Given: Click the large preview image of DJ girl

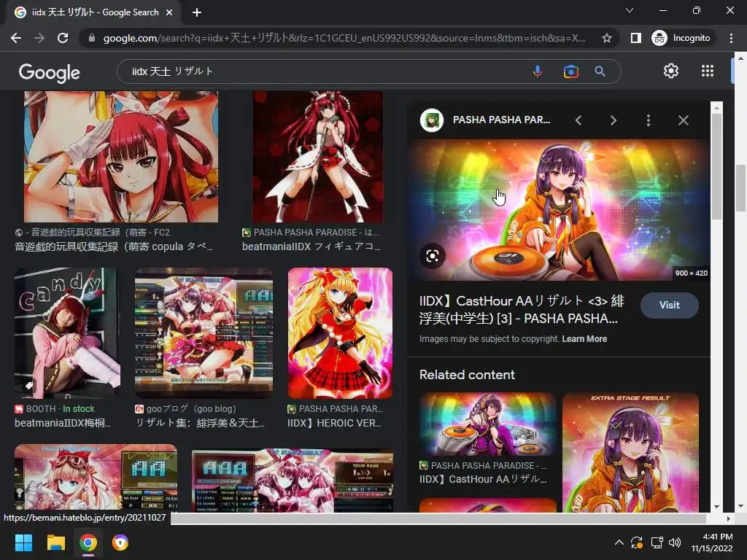Looking at the screenshot, I should tap(560, 210).
